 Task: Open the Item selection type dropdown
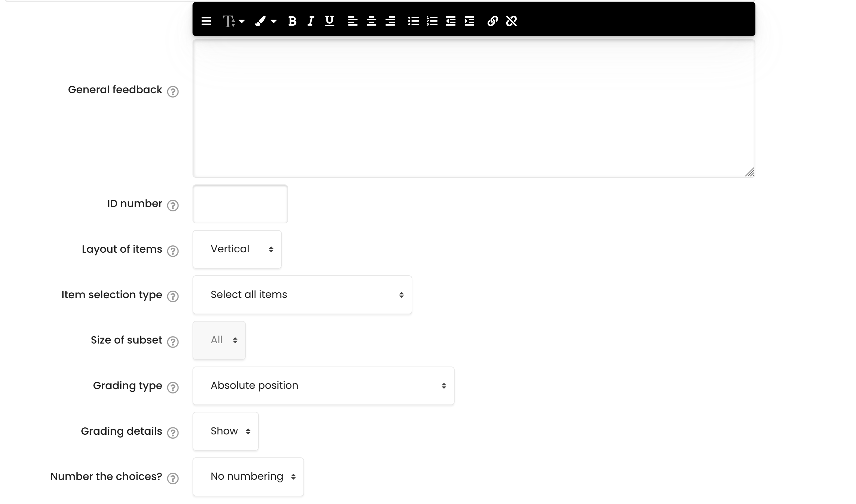302,295
